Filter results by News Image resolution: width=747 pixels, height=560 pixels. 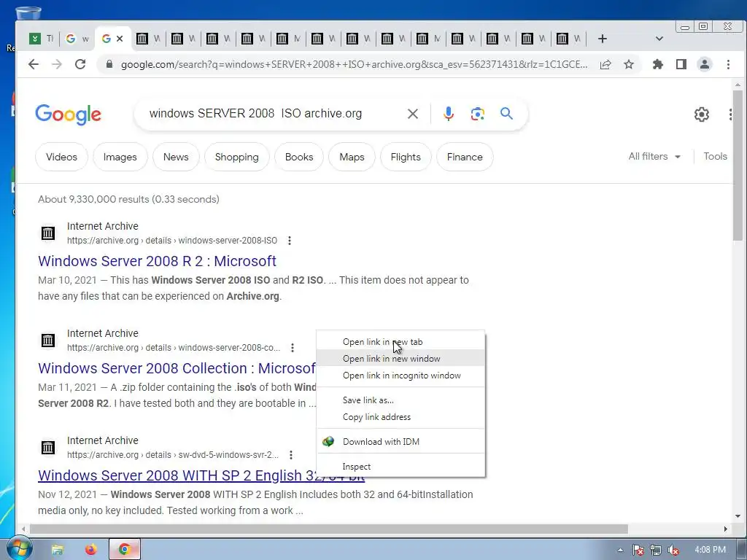tap(176, 157)
